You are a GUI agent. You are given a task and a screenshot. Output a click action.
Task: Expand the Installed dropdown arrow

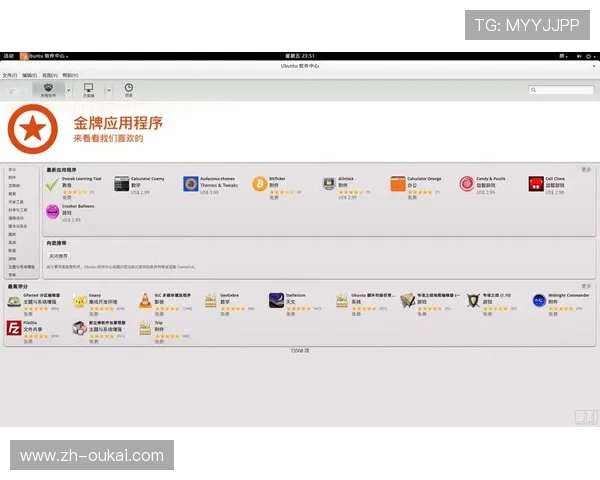click(x=109, y=90)
